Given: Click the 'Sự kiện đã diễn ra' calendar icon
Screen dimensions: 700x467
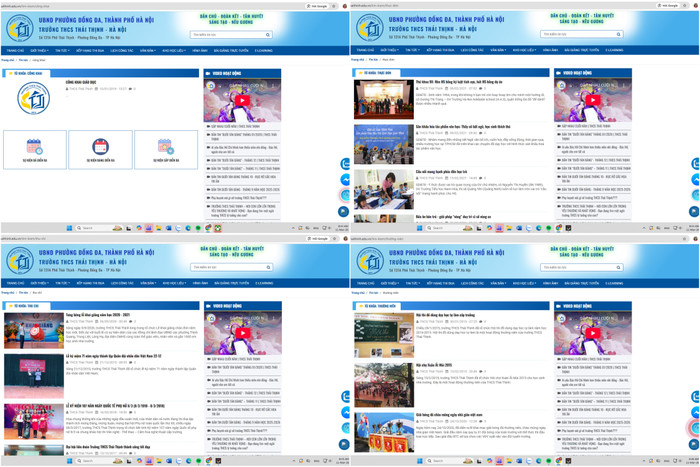Looking at the screenshot, I should point(34,147).
